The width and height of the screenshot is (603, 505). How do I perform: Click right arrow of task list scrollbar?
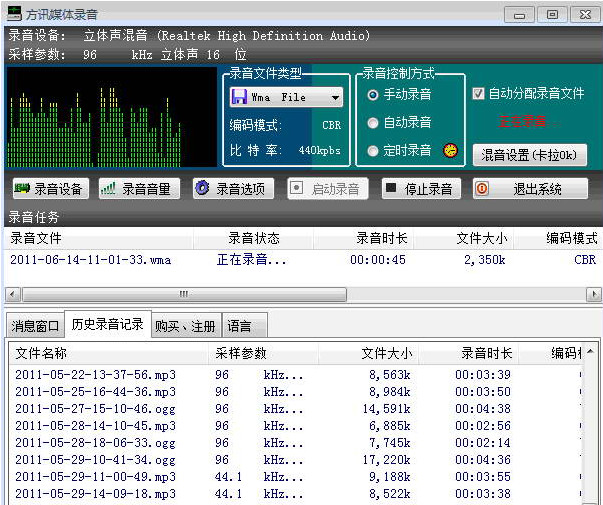(594, 295)
